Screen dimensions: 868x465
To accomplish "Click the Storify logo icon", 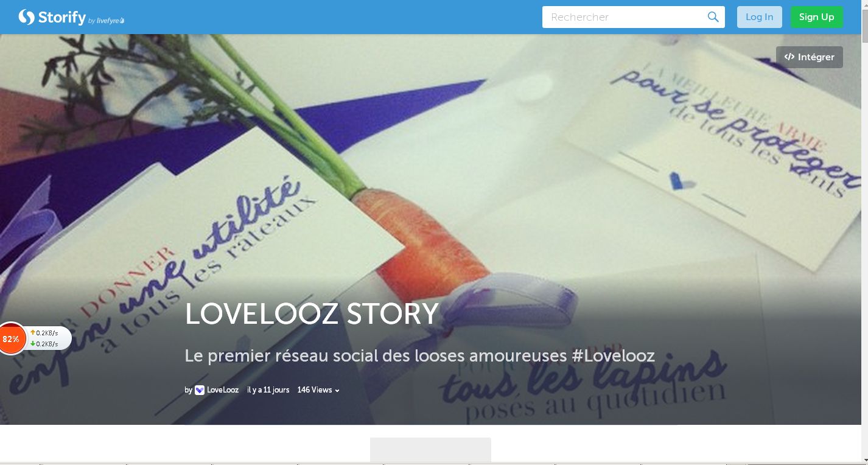I will [27, 17].
